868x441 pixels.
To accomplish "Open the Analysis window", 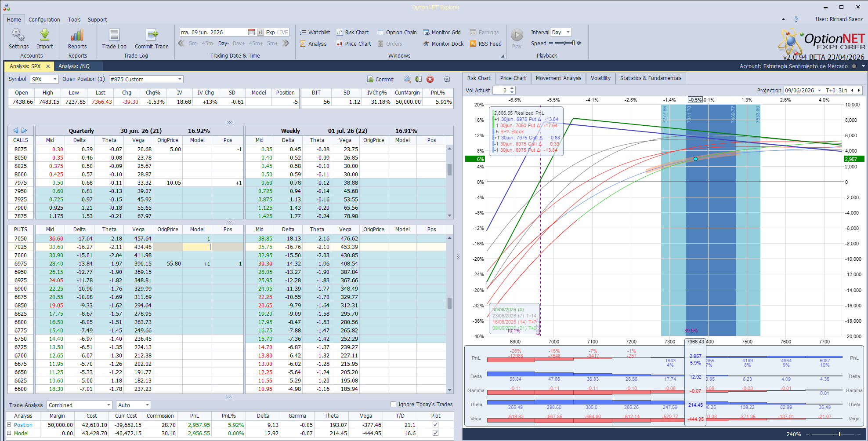I will pos(313,44).
